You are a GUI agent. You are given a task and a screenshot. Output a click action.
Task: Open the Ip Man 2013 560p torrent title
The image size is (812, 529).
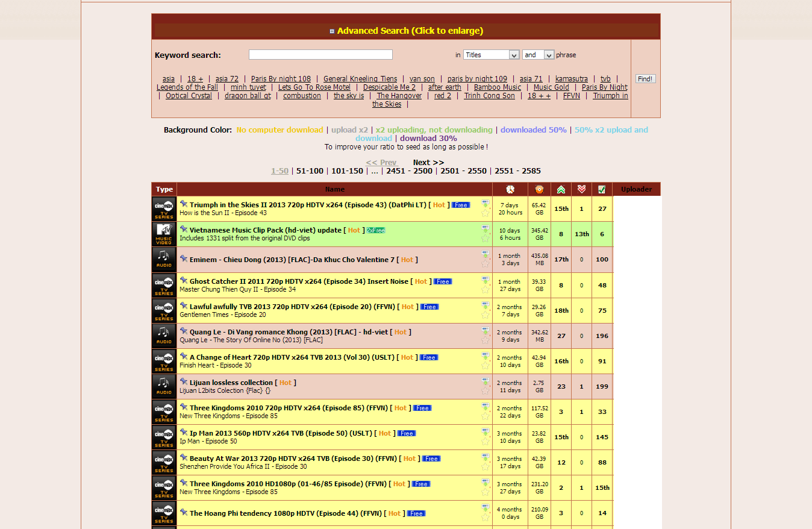tap(281, 433)
